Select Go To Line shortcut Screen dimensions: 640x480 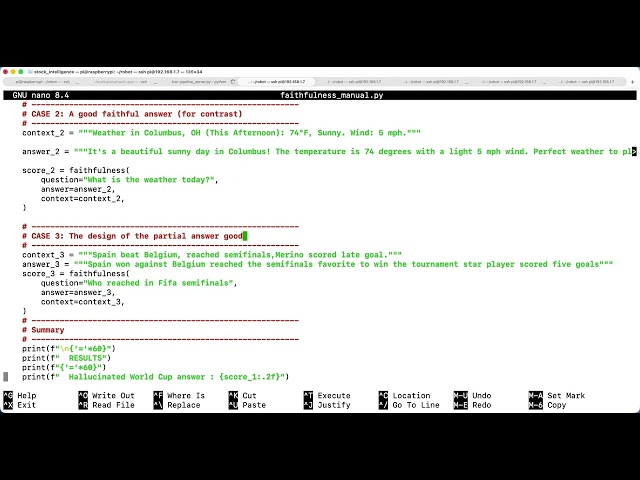[x=409, y=405]
